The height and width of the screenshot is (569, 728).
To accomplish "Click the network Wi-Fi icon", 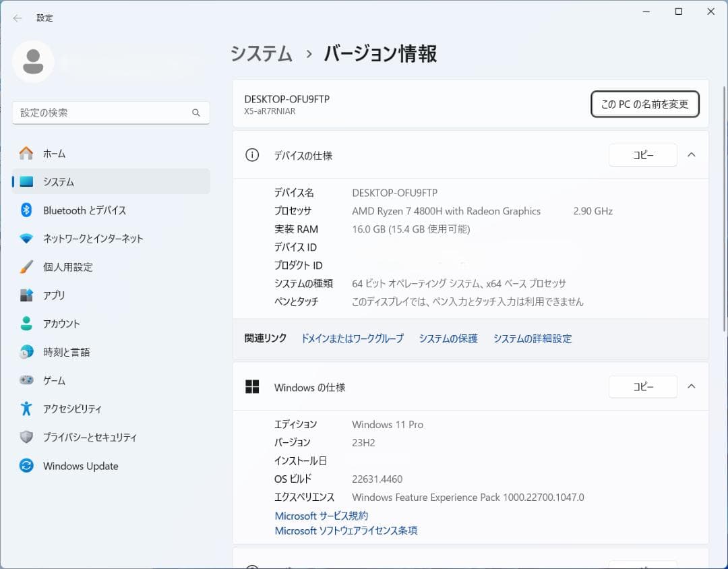I will click(26, 239).
